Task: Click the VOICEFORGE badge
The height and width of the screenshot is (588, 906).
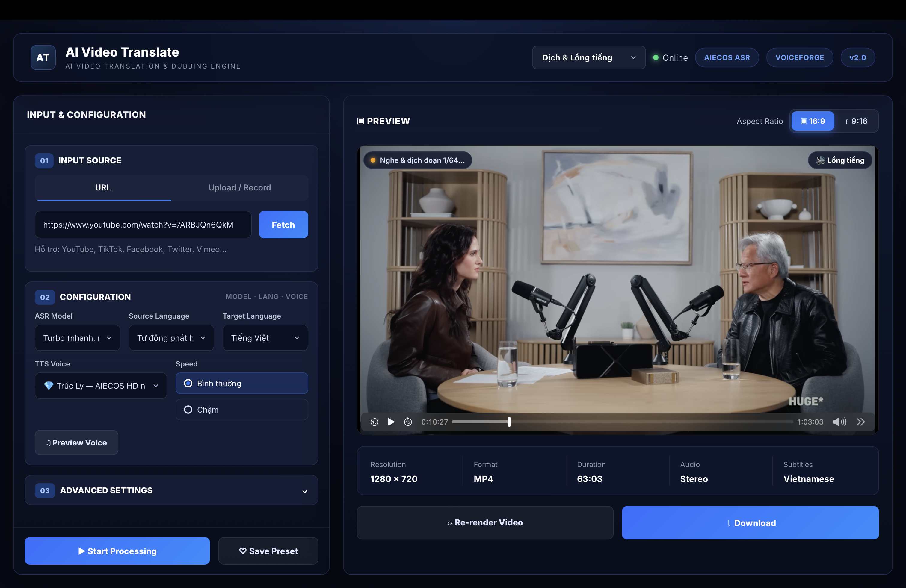Action: (x=799, y=57)
